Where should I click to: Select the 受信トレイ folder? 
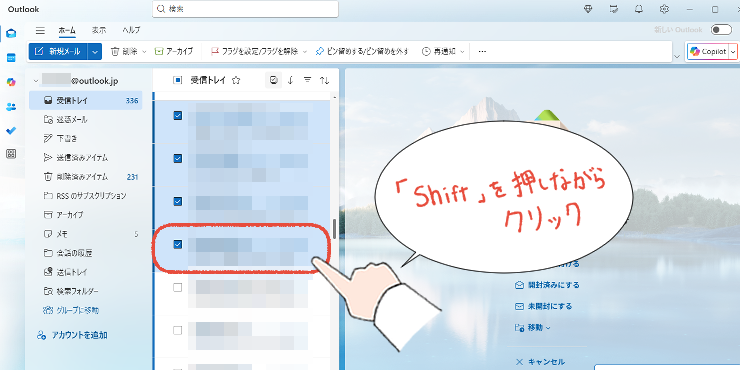[85, 101]
